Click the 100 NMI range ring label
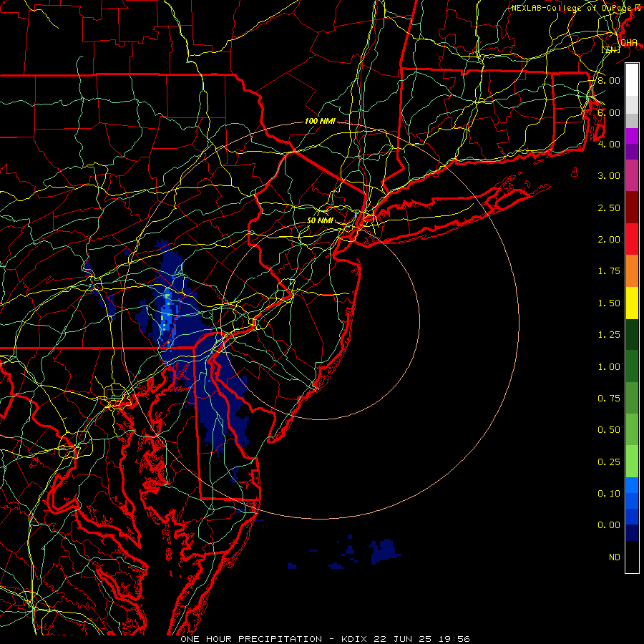The width and height of the screenshot is (644, 644). [x=320, y=121]
